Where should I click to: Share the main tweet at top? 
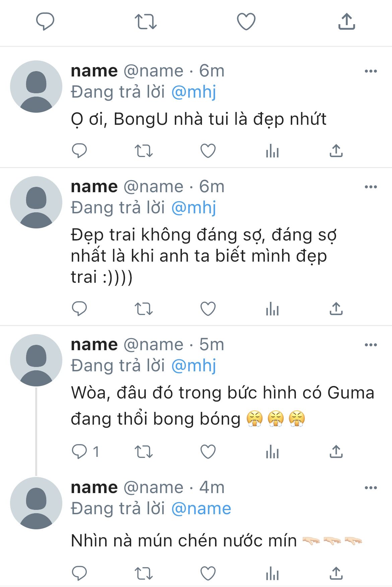coord(346,22)
